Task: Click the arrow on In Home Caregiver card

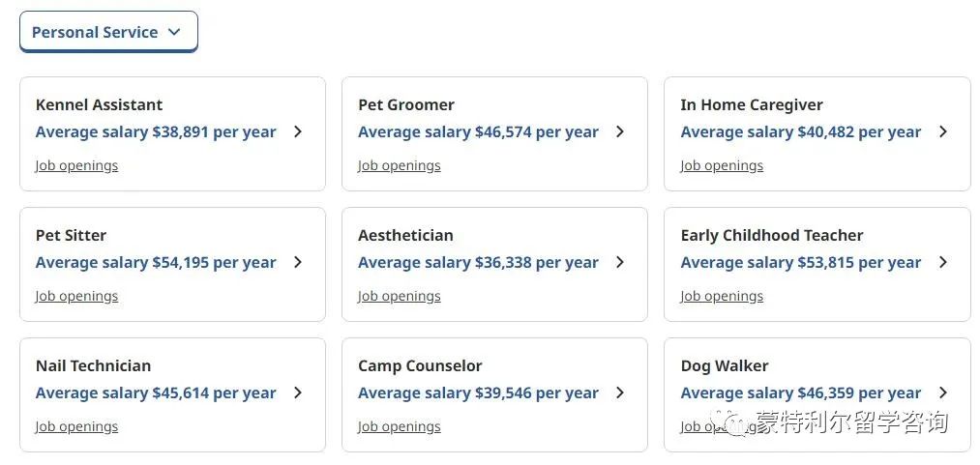Action: [x=943, y=131]
